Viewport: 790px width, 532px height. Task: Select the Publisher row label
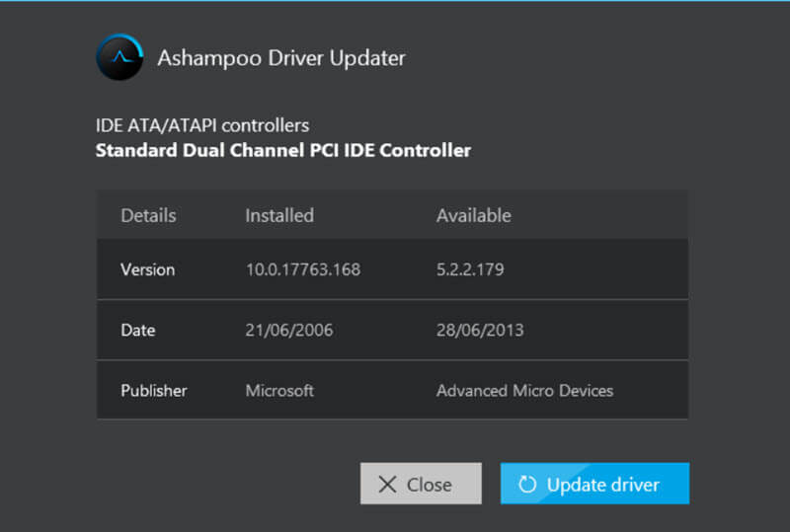[x=154, y=391]
